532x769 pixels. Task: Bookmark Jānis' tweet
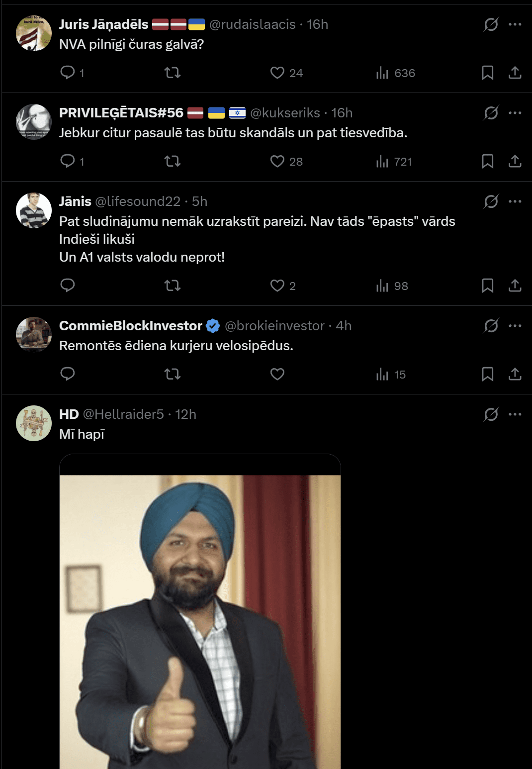click(x=487, y=286)
